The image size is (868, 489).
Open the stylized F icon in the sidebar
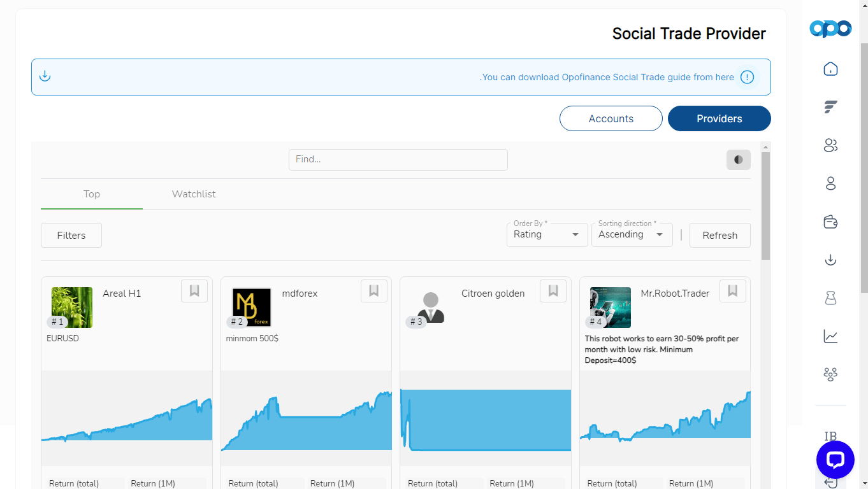(830, 107)
